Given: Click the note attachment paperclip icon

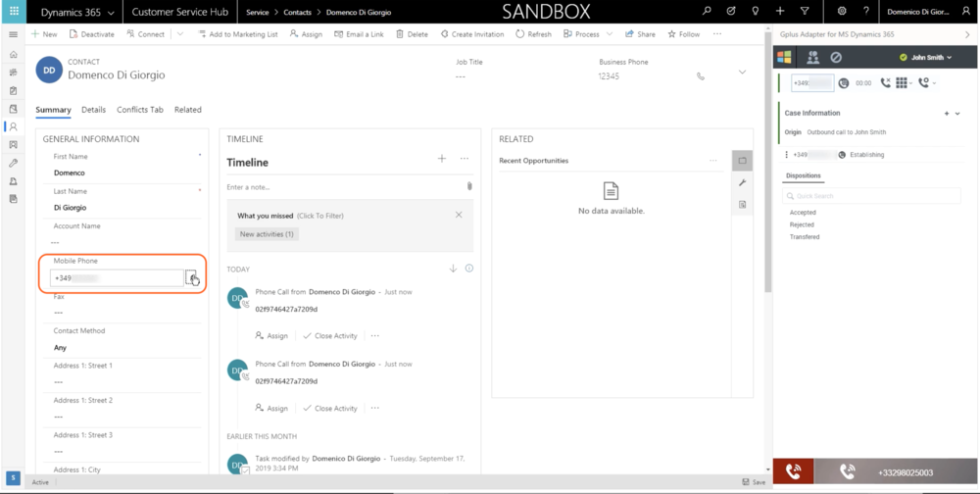Looking at the screenshot, I should point(468,186).
